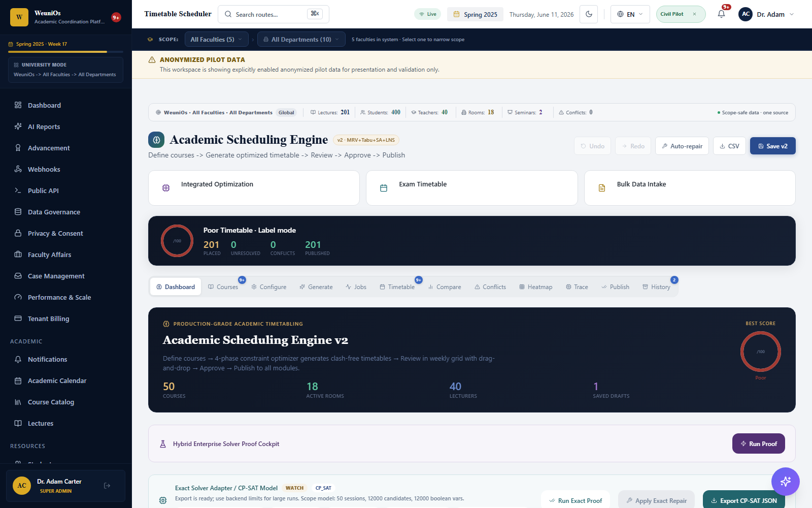Click the CSV export button
This screenshot has height=508, width=812.
point(730,146)
